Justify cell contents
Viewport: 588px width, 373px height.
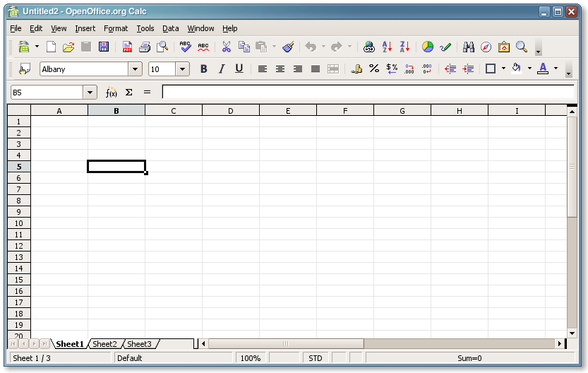click(x=316, y=69)
